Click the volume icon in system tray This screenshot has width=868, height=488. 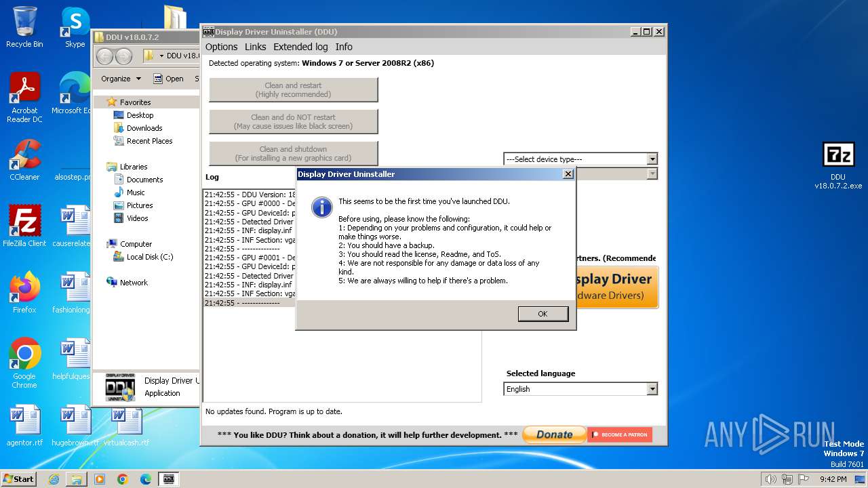(770, 479)
